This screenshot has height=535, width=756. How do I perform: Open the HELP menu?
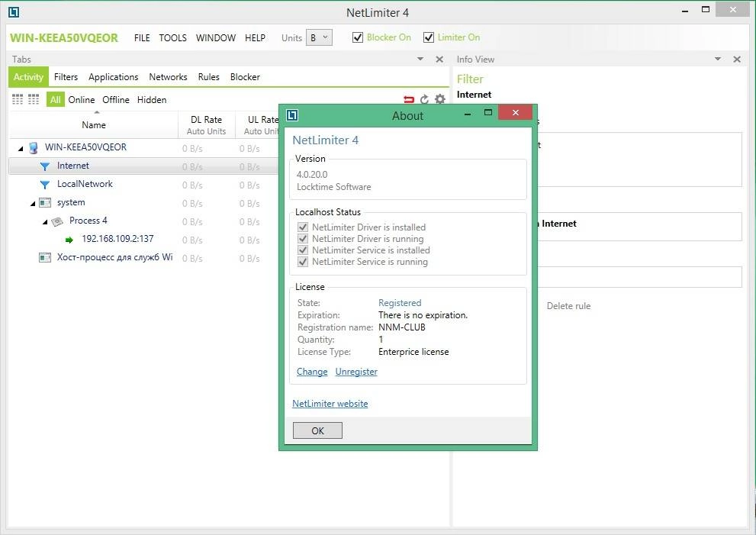255,38
